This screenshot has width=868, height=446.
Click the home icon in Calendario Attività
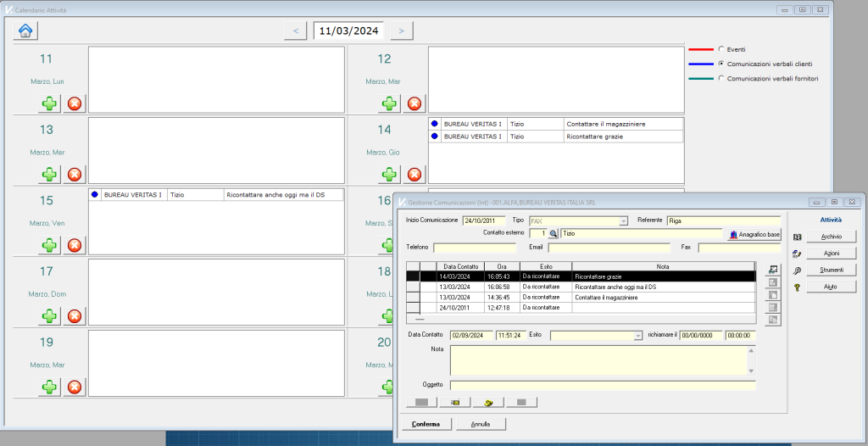pos(25,31)
